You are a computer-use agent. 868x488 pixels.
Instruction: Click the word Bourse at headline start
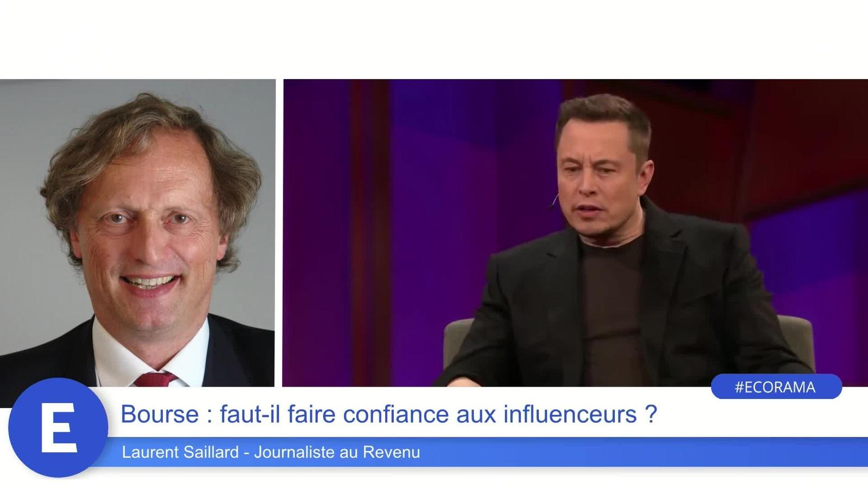pos(160,414)
